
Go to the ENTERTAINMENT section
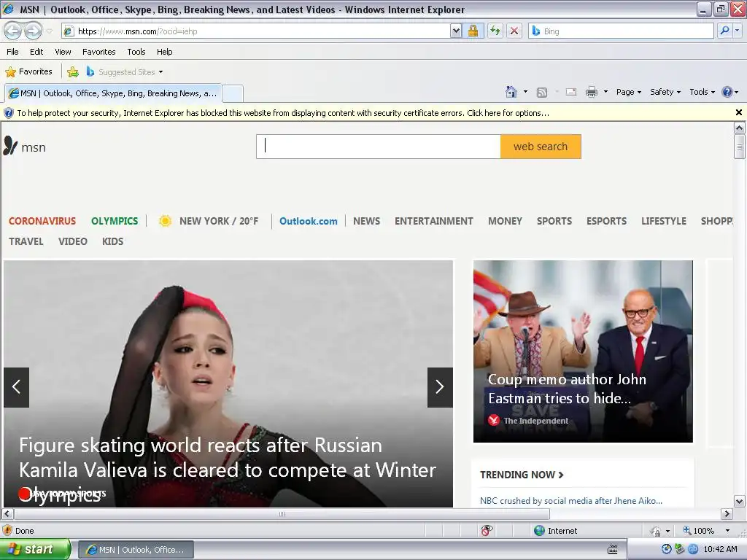(433, 221)
